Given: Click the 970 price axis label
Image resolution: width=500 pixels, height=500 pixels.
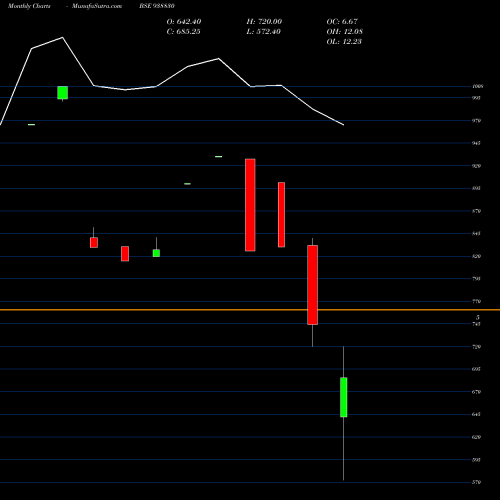Looking at the screenshot, I should pyautogui.click(x=477, y=121).
